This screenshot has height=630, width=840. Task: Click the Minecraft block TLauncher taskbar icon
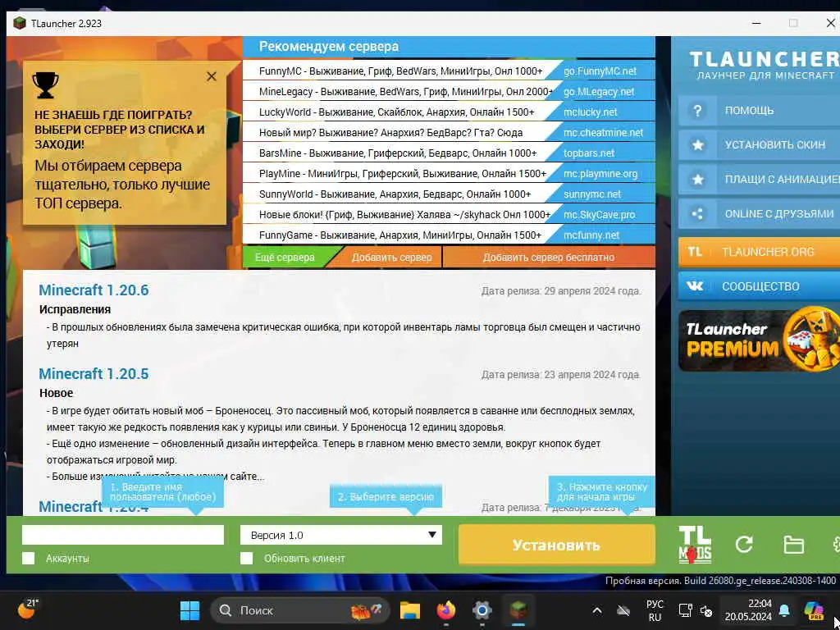518,610
